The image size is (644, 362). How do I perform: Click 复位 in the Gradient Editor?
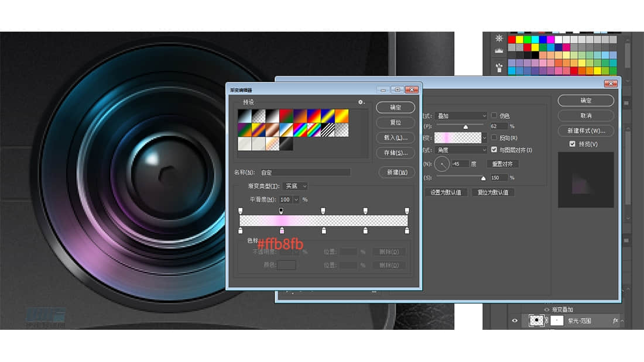396,122
